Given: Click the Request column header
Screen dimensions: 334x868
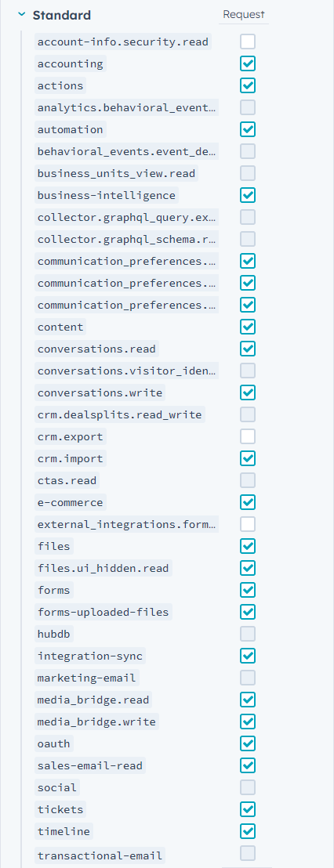Looking at the screenshot, I should (x=244, y=14).
